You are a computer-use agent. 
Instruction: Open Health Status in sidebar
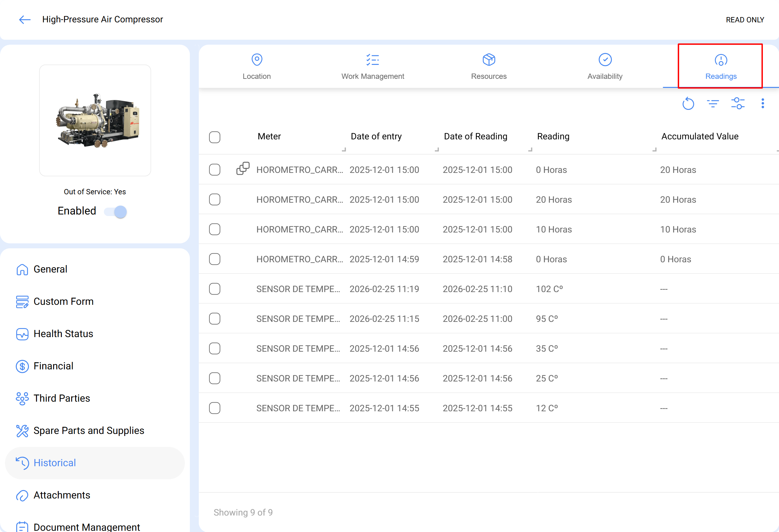point(63,334)
